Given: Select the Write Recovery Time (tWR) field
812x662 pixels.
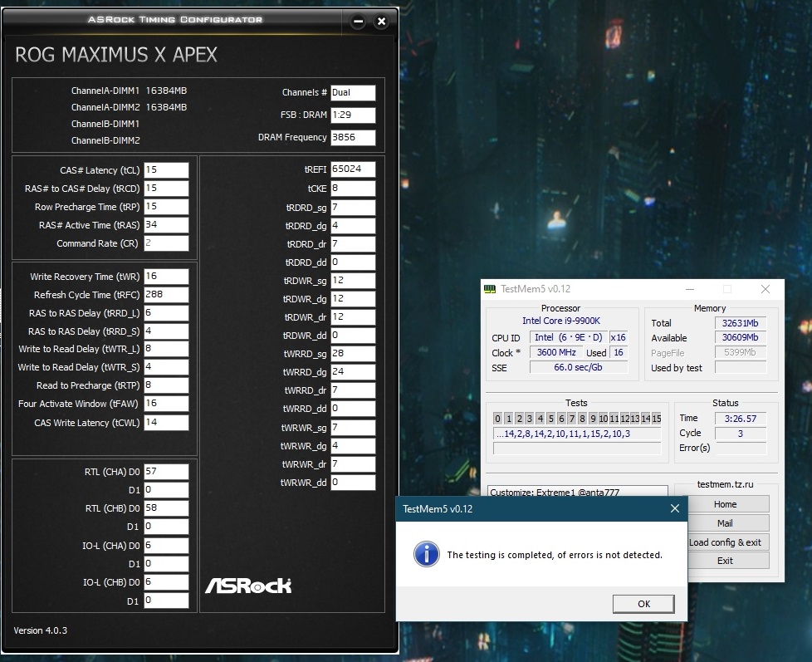Looking at the screenshot, I should click(x=166, y=276).
